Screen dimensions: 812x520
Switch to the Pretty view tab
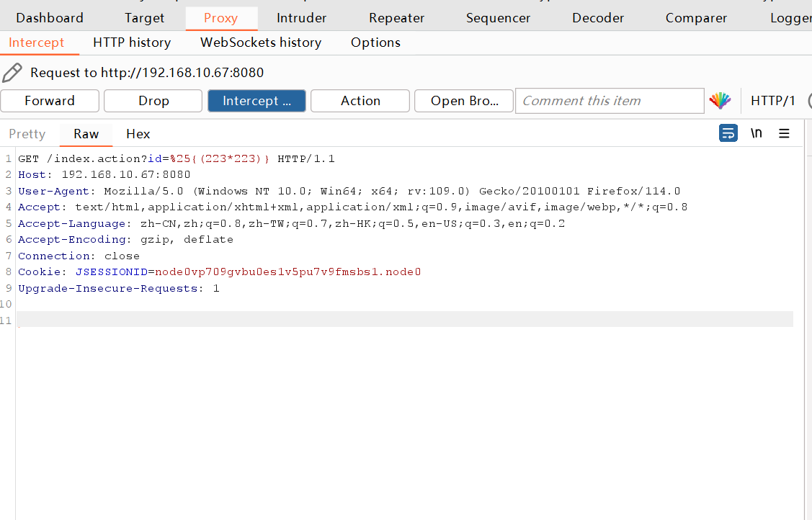pyautogui.click(x=27, y=134)
